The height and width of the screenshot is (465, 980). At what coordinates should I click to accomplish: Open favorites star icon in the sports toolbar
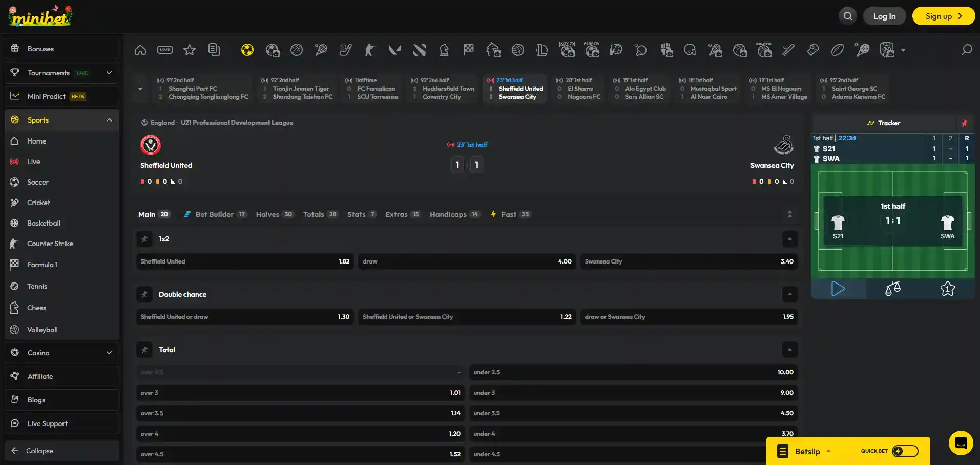tap(190, 50)
